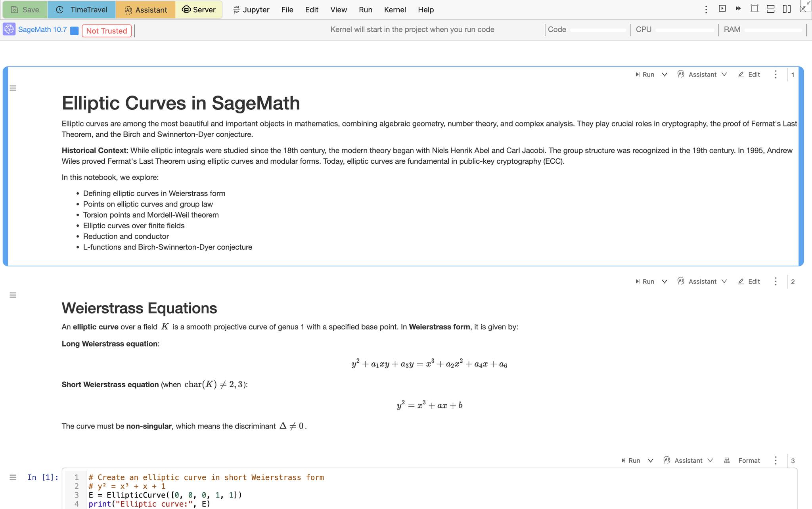This screenshot has height=509, width=812.
Task: Run cell 2
Action: pyautogui.click(x=645, y=281)
